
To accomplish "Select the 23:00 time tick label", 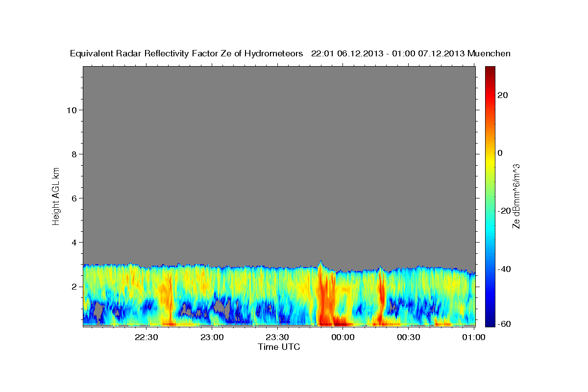I will (212, 337).
